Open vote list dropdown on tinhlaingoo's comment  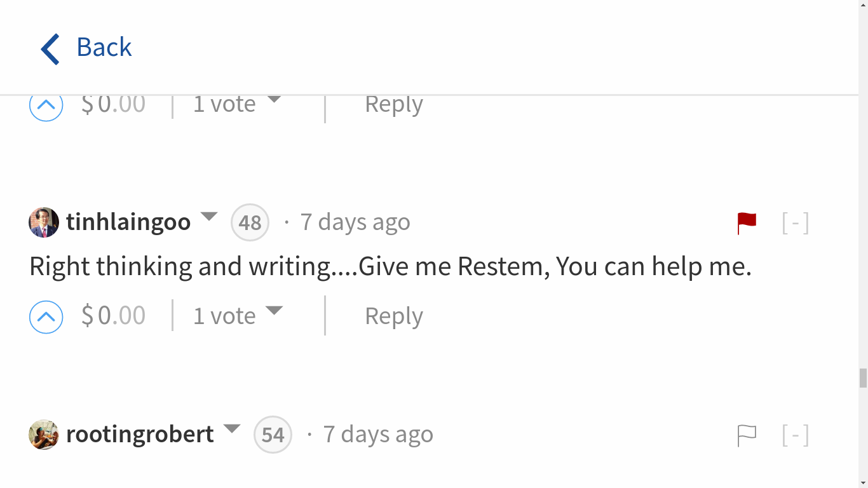tap(274, 311)
